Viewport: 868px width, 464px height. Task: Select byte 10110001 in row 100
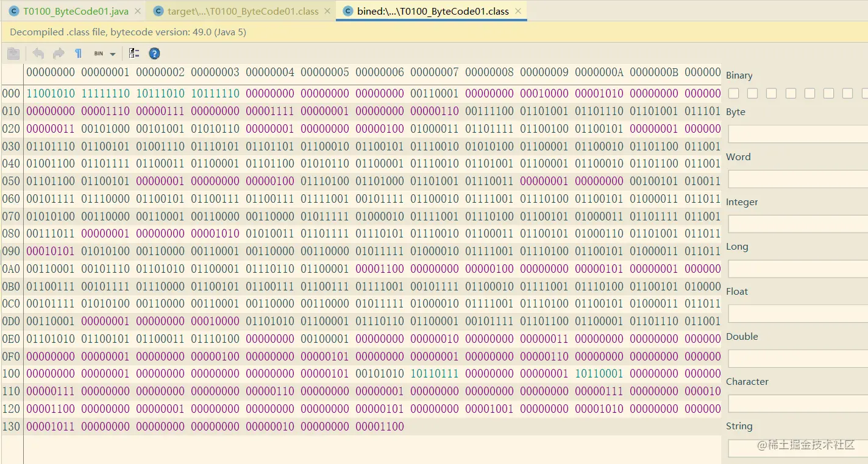click(599, 373)
